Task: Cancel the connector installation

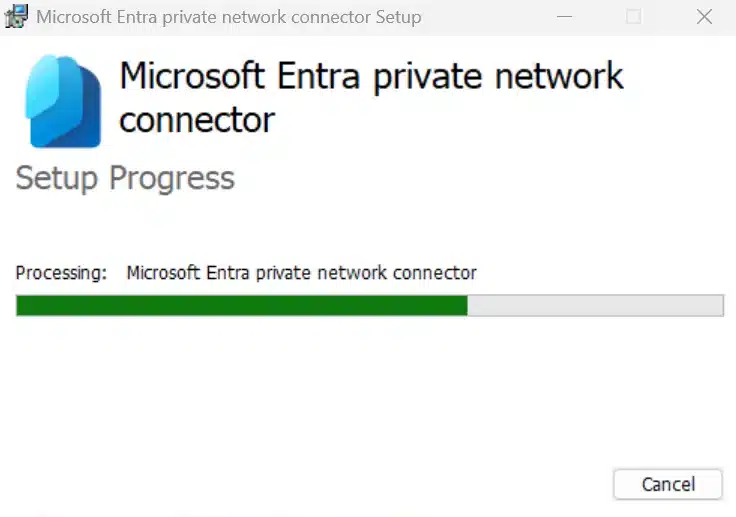Action: 667,484
